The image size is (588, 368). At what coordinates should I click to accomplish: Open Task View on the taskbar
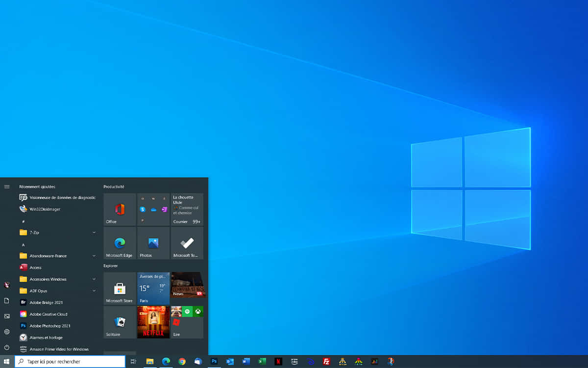[133, 362]
